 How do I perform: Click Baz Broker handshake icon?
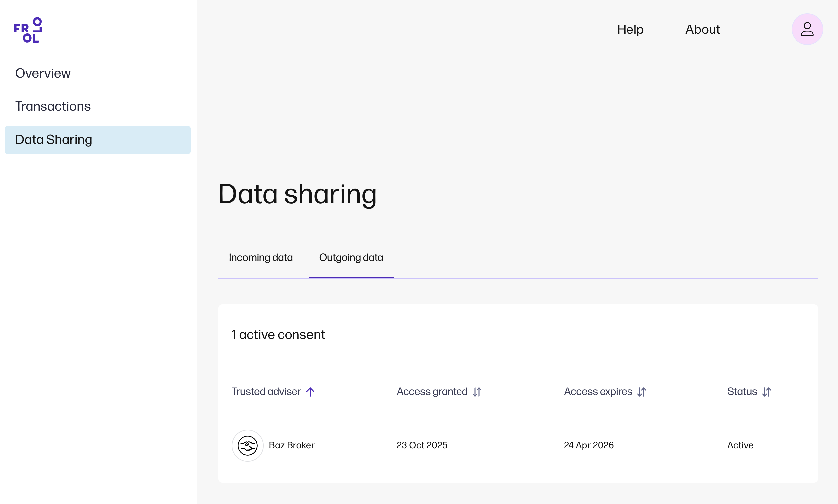coord(247,445)
